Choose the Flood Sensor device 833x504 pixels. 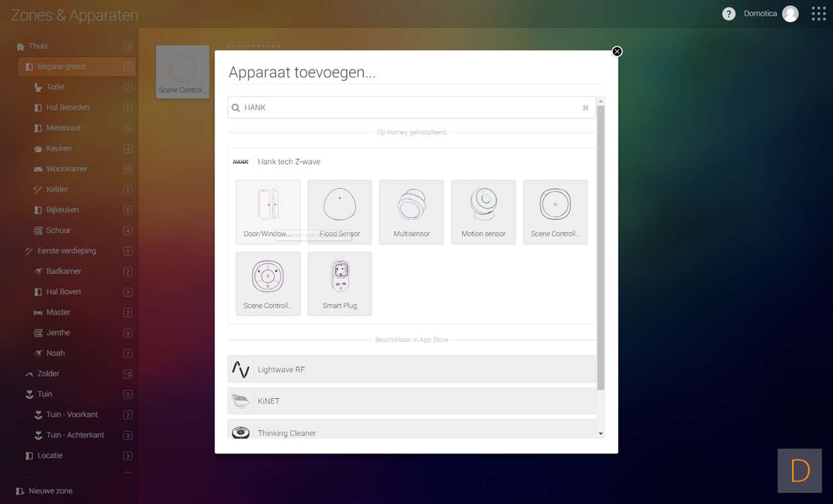tap(340, 211)
